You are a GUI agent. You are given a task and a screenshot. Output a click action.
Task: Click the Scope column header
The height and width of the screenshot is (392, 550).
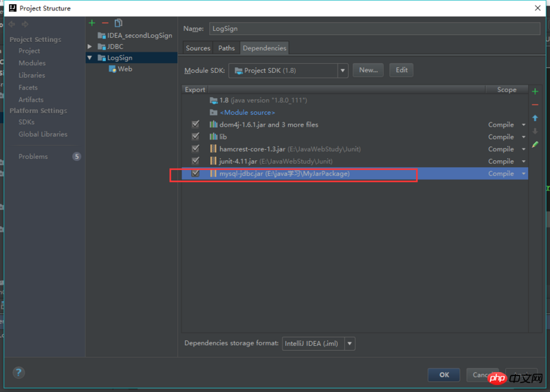coord(507,90)
